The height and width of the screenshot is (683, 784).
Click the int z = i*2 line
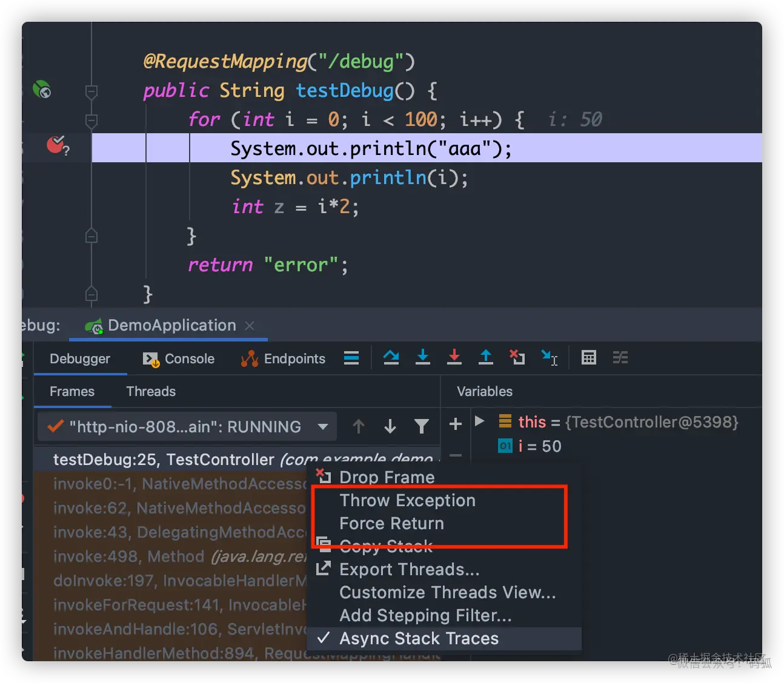click(295, 206)
